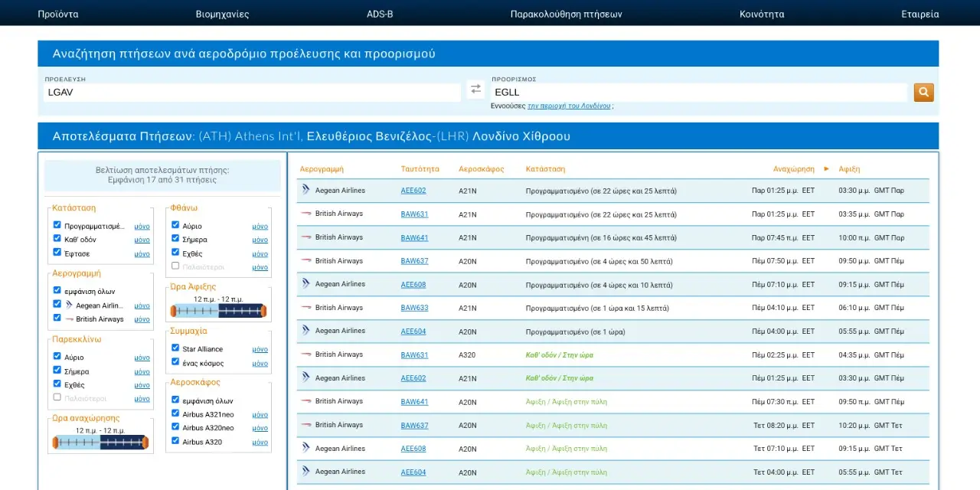Click Aegean logo in AEE608 row departing Πέμ 07:10
Viewport: 980px width, 490px height.
coord(306,284)
